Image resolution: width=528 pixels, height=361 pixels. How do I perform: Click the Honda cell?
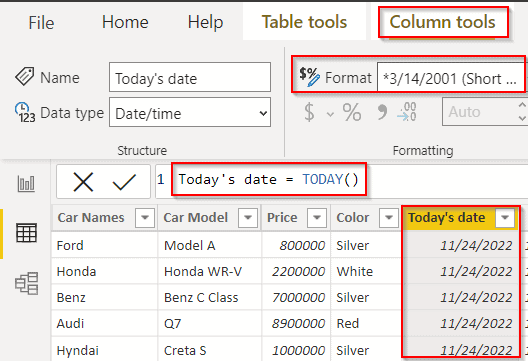click(x=104, y=271)
